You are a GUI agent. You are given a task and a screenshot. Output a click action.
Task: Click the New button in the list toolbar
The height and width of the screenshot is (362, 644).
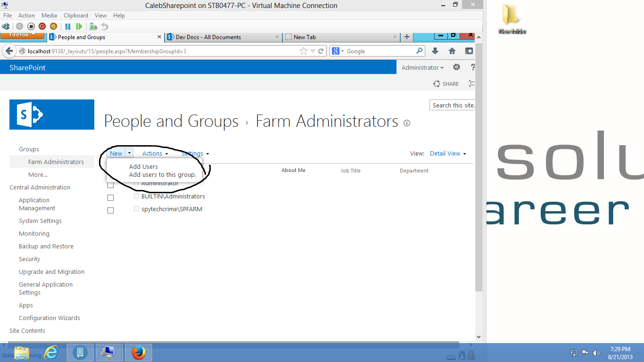click(116, 153)
